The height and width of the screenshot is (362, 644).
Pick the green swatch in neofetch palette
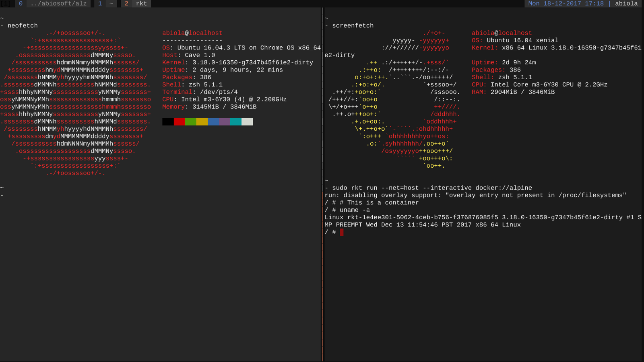coord(190,122)
